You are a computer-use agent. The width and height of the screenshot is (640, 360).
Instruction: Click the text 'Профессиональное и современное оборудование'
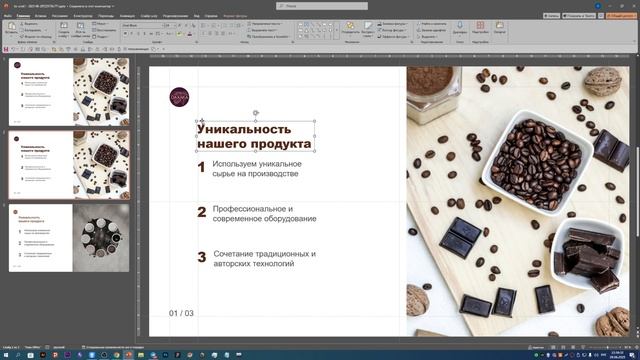coord(264,213)
